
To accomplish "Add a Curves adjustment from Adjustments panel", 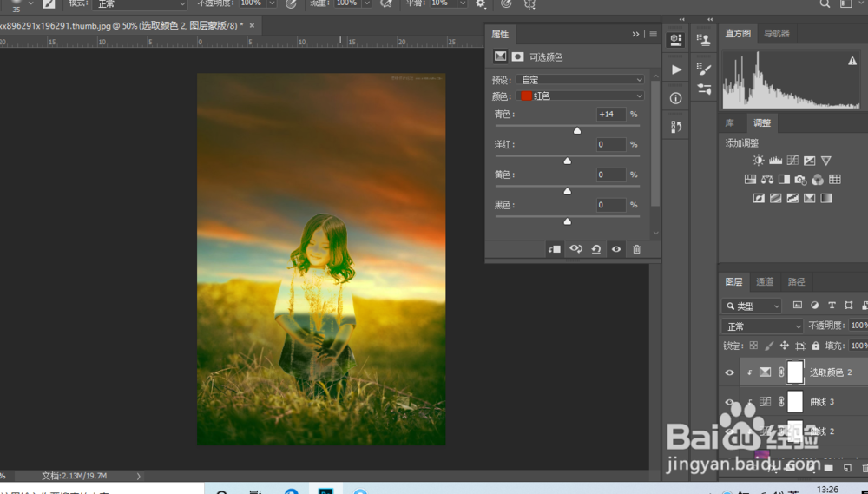I will point(792,161).
